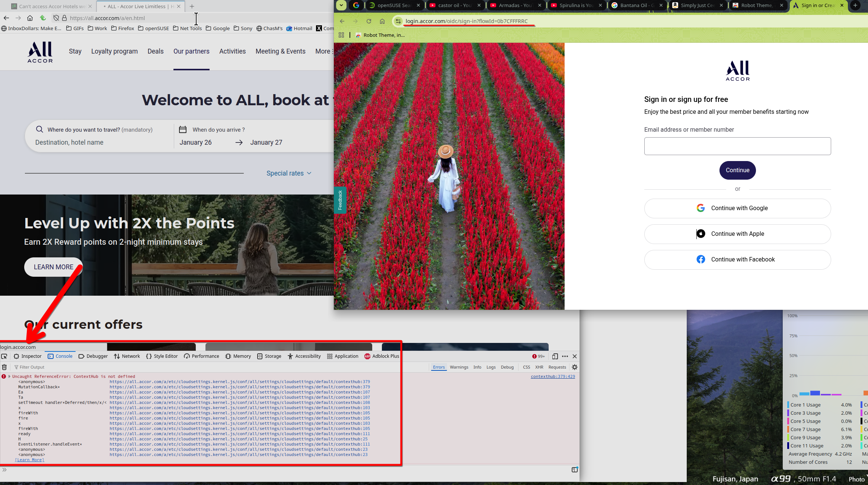Expand the Uncaught ReferenceError stack trace
The width and height of the screenshot is (868, 485).
point(9,376)
